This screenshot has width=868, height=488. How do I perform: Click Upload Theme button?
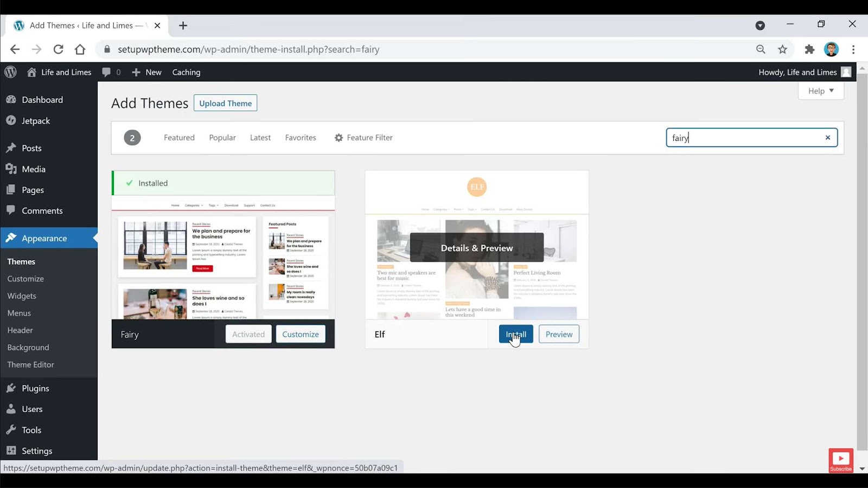pyautogui.click(x=225, y=102)
